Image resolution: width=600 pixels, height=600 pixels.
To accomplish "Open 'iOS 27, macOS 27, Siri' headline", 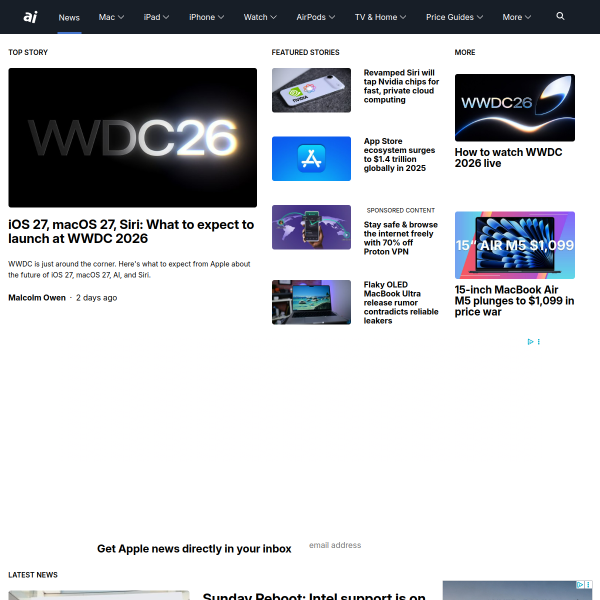I will (131, 232).
